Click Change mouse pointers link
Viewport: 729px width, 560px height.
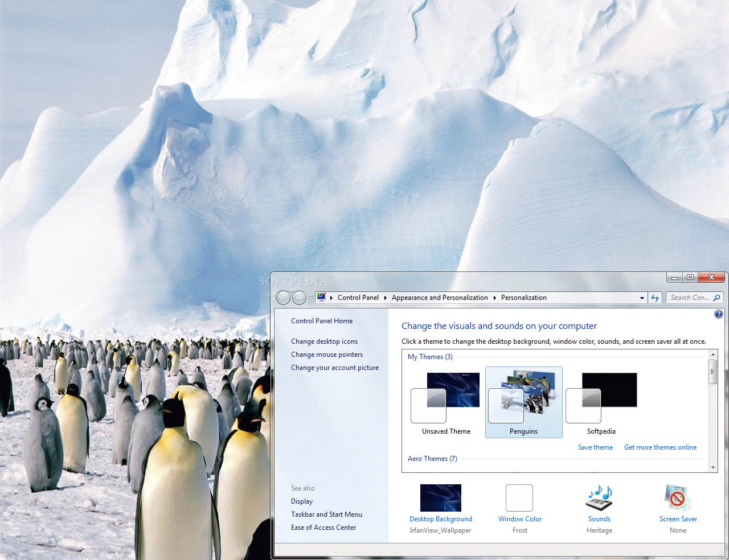pyautogui.click(x=327, y=355)
